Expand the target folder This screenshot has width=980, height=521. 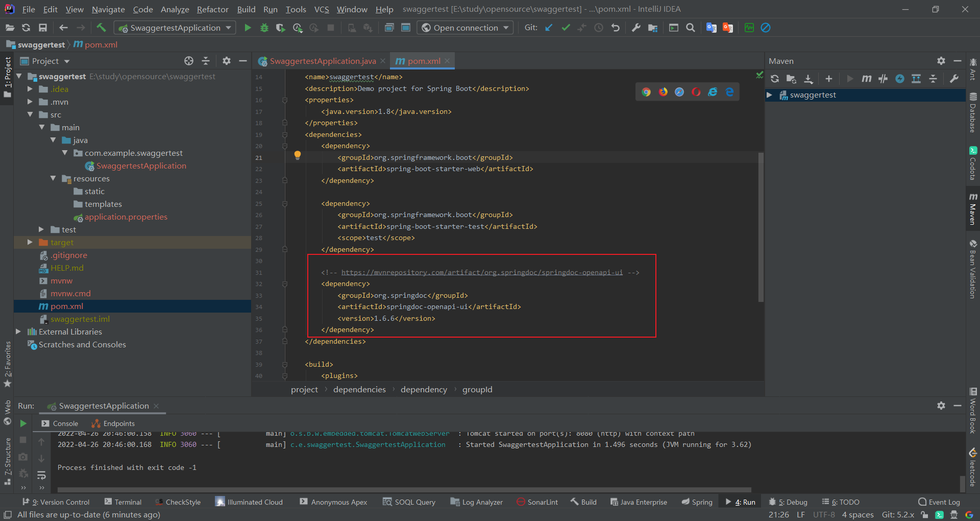coord(30,242)
